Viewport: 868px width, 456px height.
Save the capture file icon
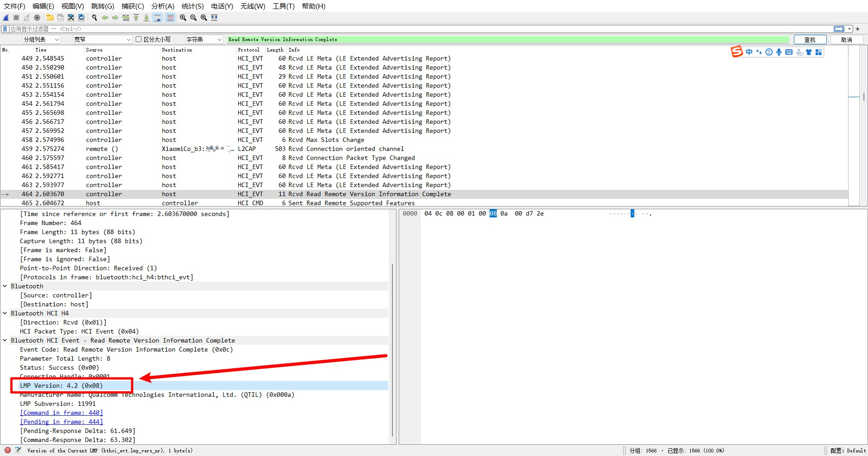click(60, 18)
